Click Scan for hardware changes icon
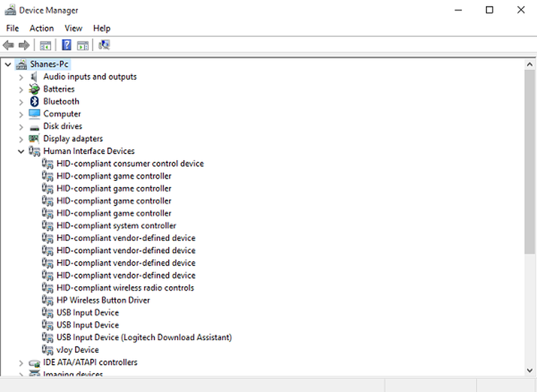The image size is (537, 392). tap(104, 45)
